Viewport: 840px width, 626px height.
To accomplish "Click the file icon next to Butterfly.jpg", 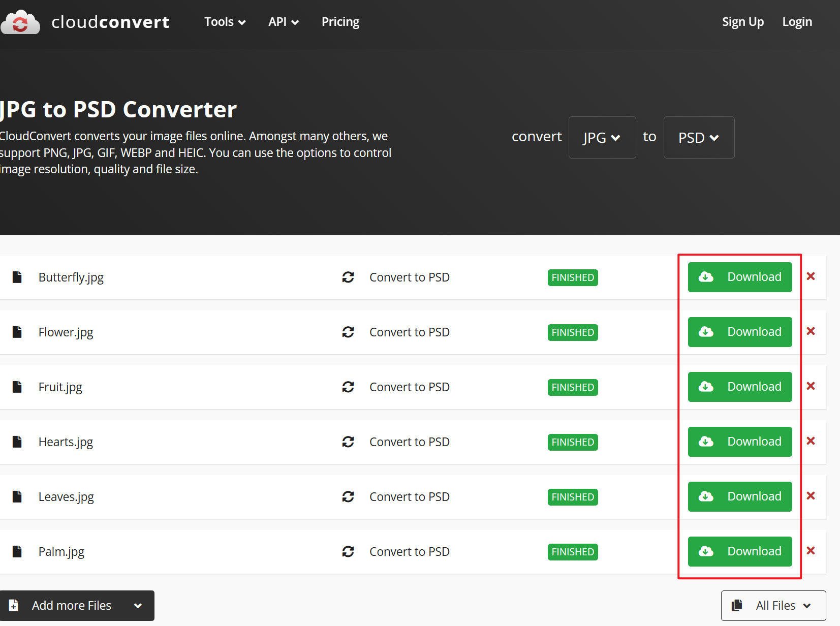I will click(17, 277).
